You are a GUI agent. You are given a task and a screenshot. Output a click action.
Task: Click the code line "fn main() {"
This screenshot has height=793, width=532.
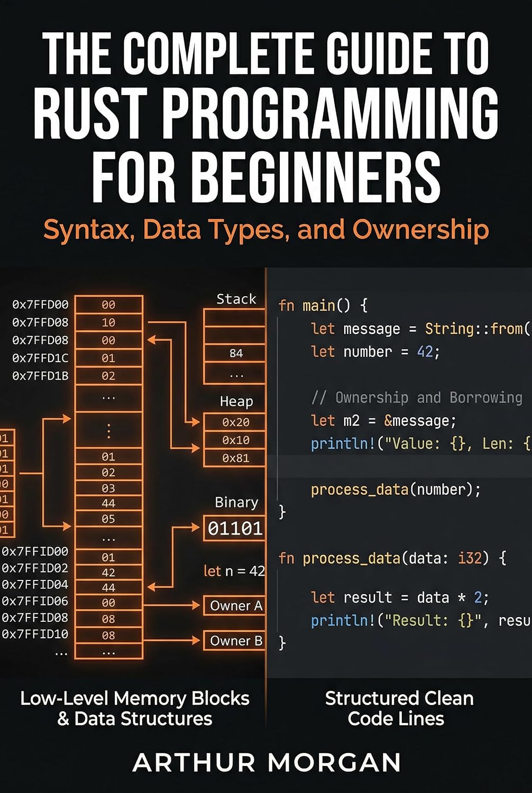coord(323,306)
